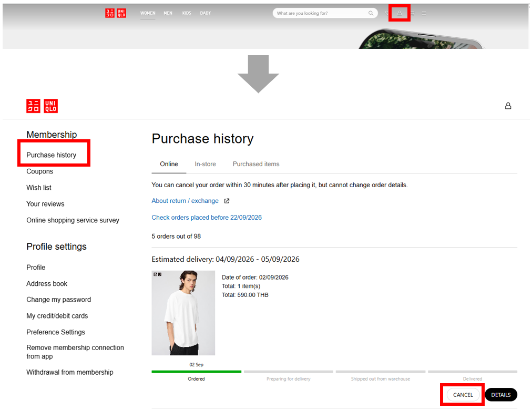This screenshot has height=410, width=532.
Task: Click the small UNIQLO logo beside WOMEN
Action: [116, 13]
